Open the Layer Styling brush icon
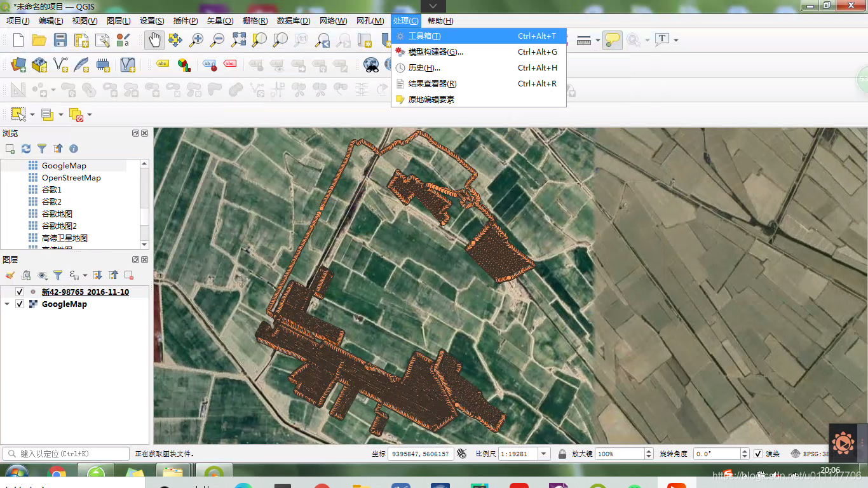This screenshot has width=868, height=488. 10,275
